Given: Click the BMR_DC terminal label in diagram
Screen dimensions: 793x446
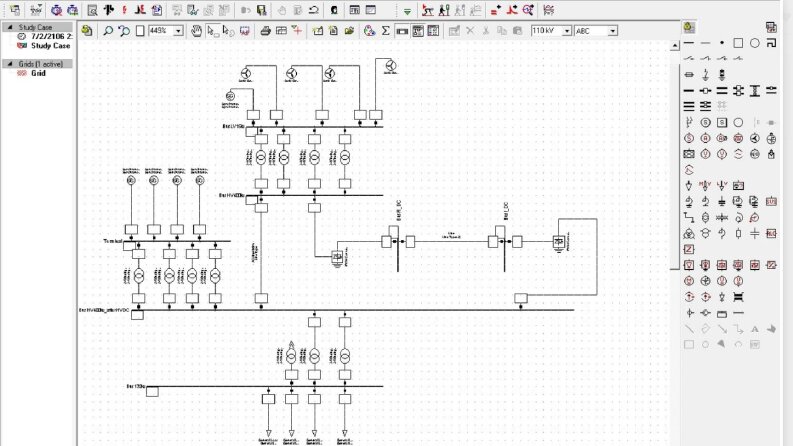Looking at the screenshot, I should point(399,210).
